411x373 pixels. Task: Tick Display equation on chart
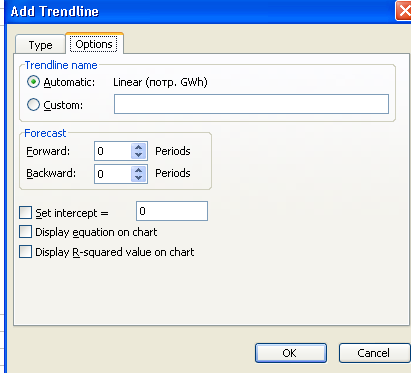point(26,232)
